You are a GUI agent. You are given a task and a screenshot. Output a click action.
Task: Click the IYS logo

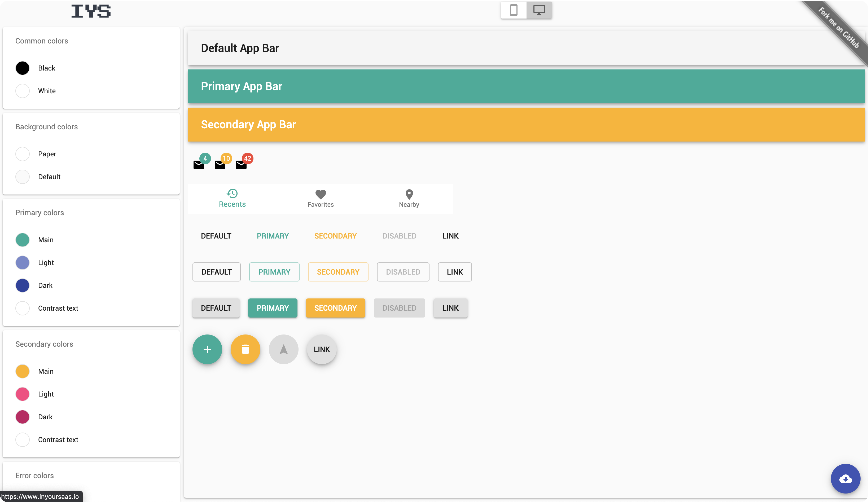coord(91,11)
